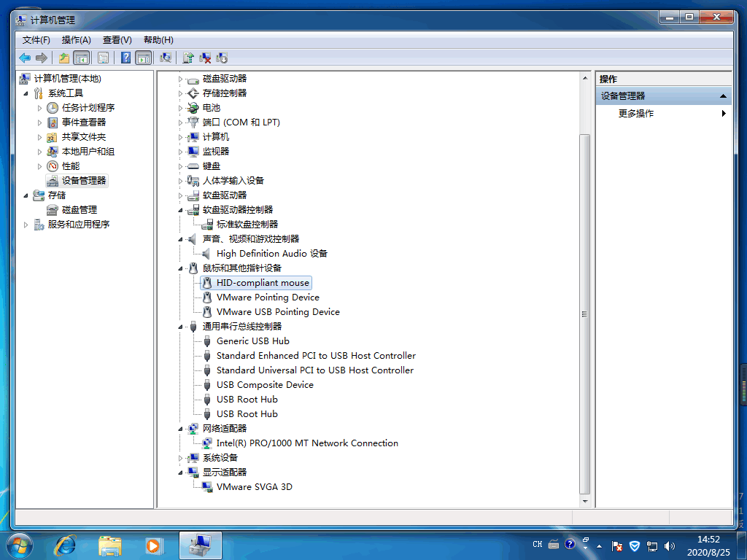Click the Uninstall device icon with red X
This screenshot has width=747, height=560.
[x=206, y=58]
